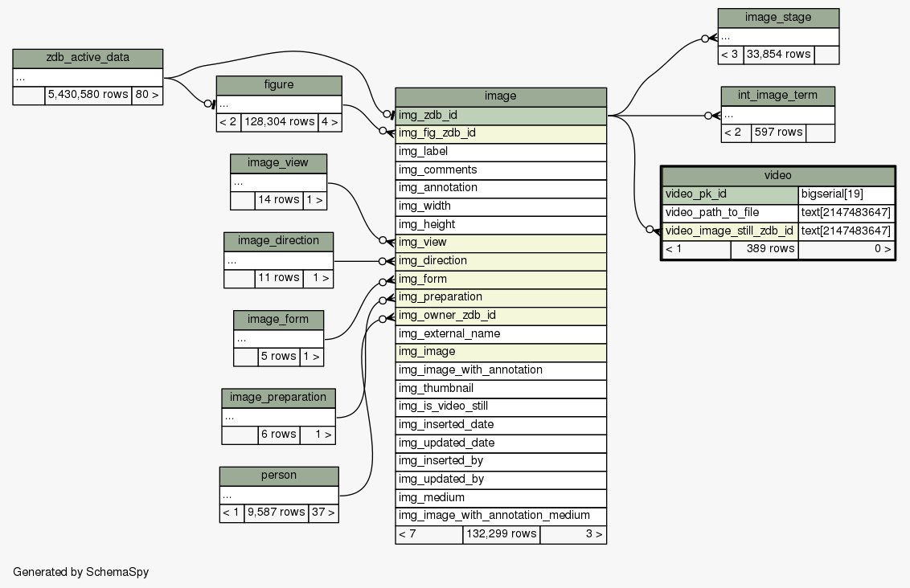Select the image_view table header
Viewport: 910px width, 588px height.
pyautogui.click(x=278, y=163)
